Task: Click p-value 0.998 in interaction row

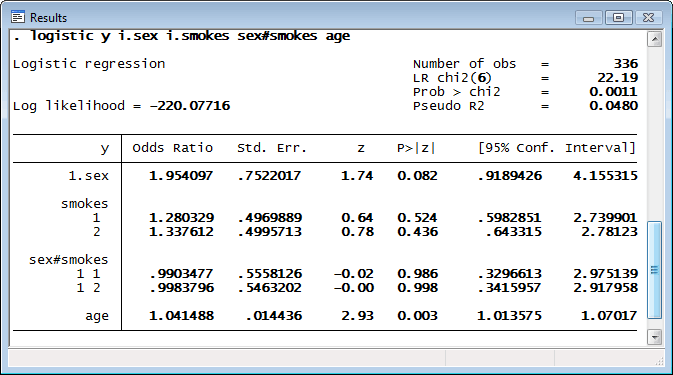Action: [417, 287]
